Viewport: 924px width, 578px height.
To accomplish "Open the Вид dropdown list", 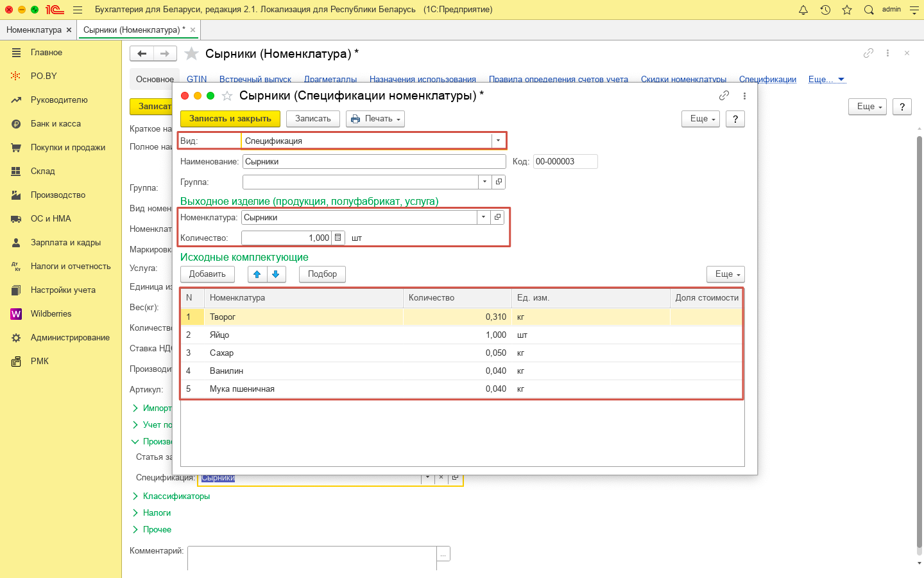I will point(498,141).
